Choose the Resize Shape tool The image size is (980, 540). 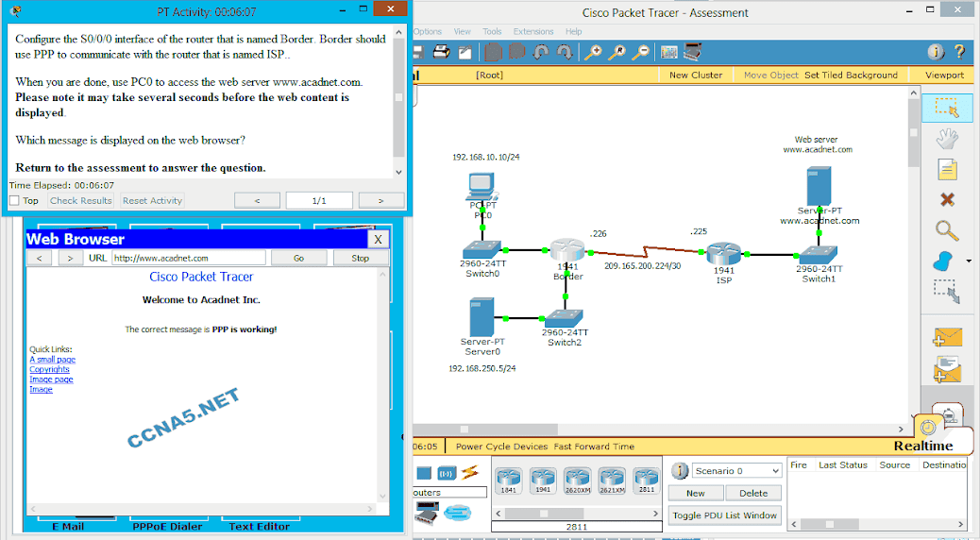[x=947, y=292]
